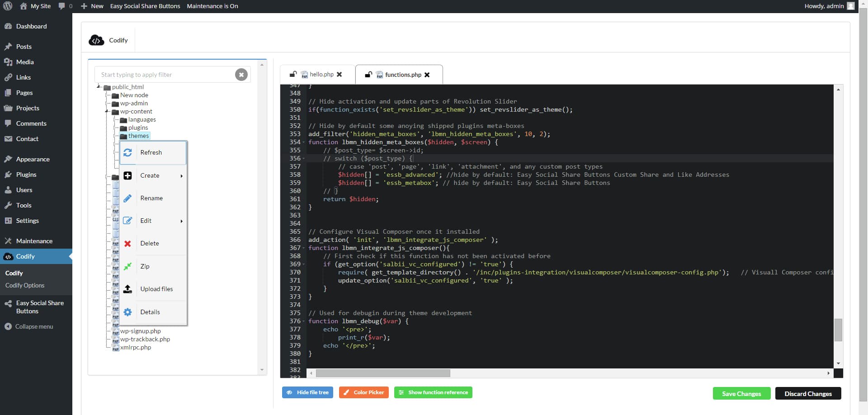This screenshot has height=415, width=868.
Task: Open Easy Social Share Buttons admin bar item
Action: click(145, 6)
